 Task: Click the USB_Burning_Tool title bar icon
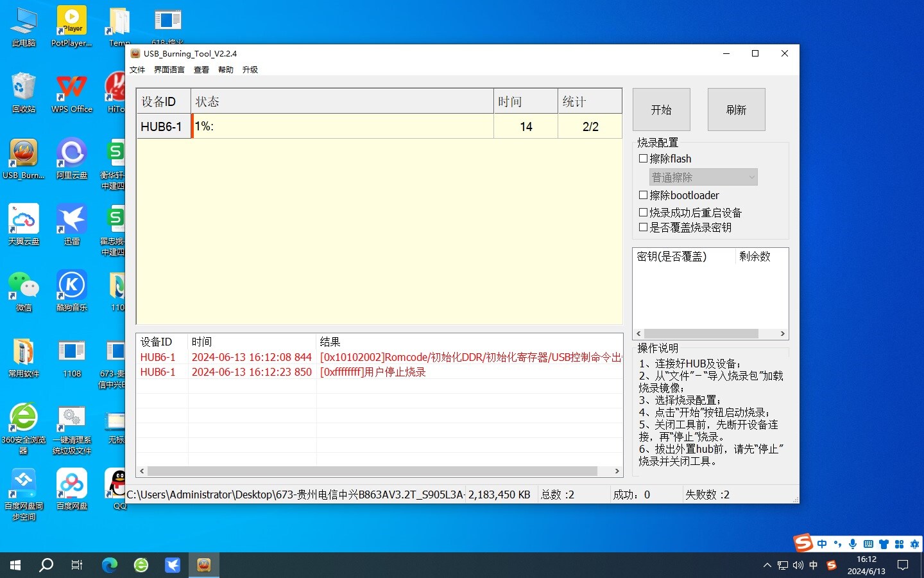tap(135, 53)
